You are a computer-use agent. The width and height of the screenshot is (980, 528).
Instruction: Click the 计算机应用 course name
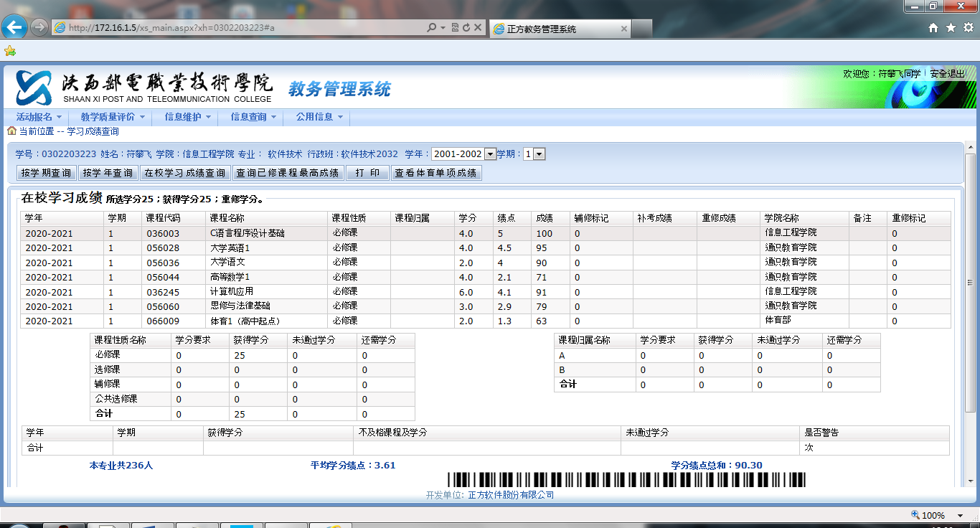coord(232,292)
